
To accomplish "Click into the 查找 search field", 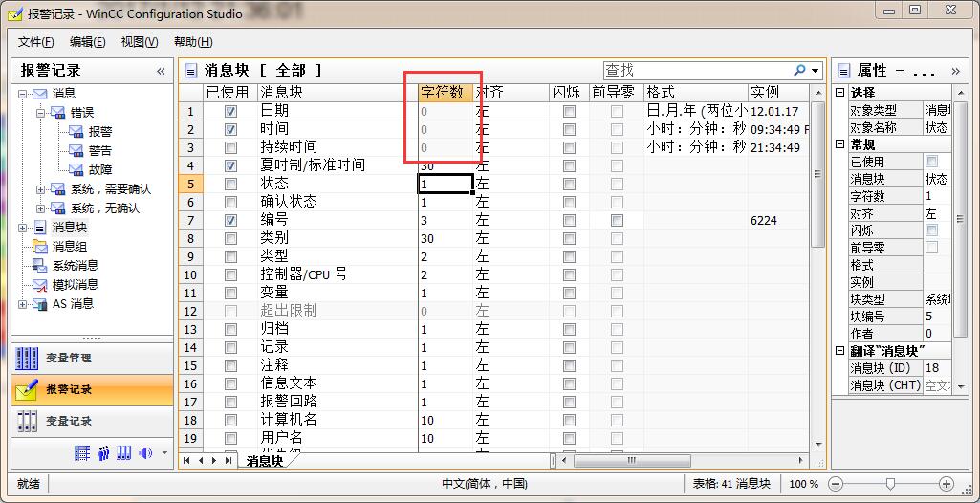I will [698, 70].
